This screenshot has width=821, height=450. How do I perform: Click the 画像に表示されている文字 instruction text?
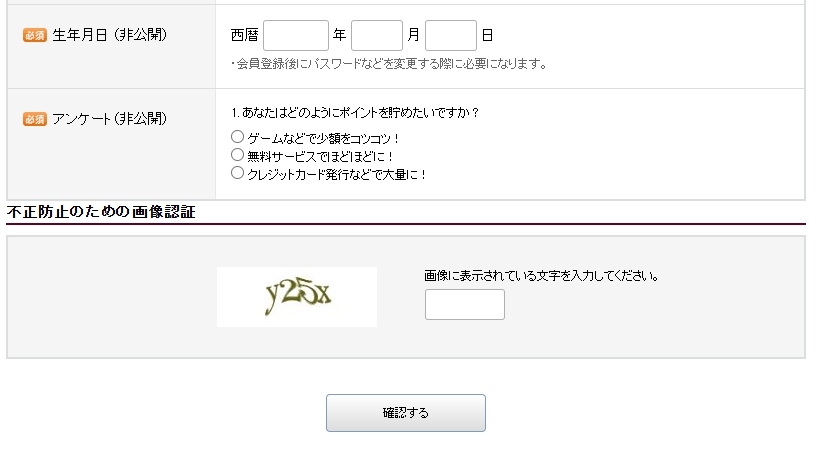541,276
